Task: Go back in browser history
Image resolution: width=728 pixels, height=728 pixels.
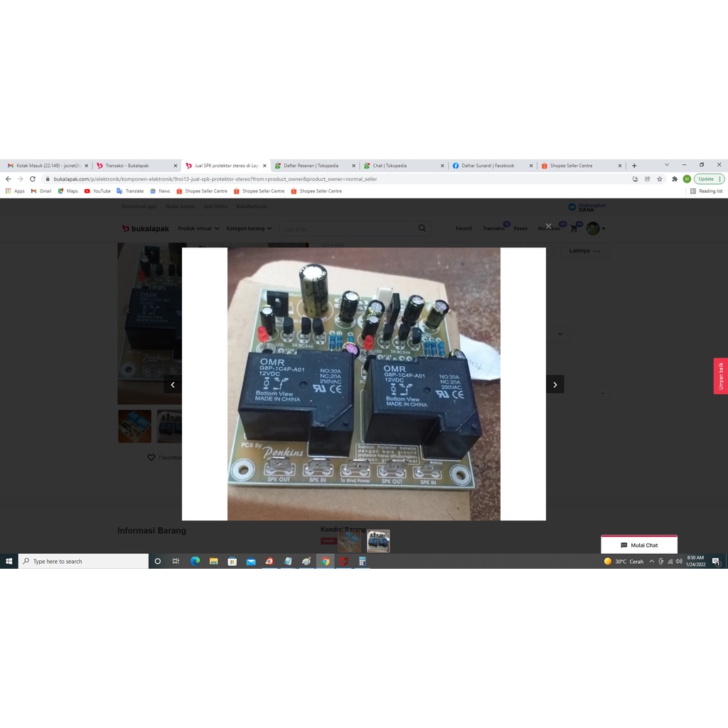Action: [9, 178]
